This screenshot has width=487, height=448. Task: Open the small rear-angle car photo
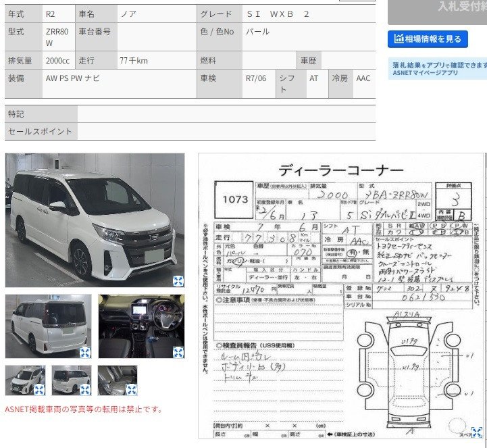point(72,380)
